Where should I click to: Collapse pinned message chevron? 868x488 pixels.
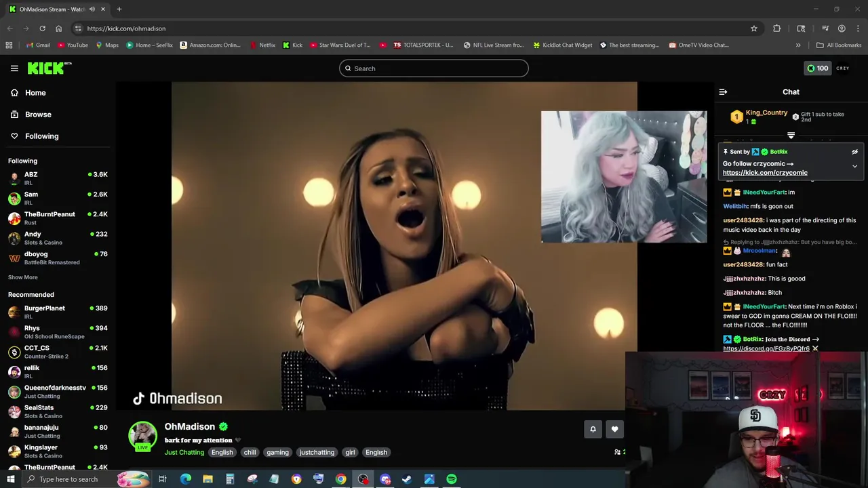click(854, 166)
